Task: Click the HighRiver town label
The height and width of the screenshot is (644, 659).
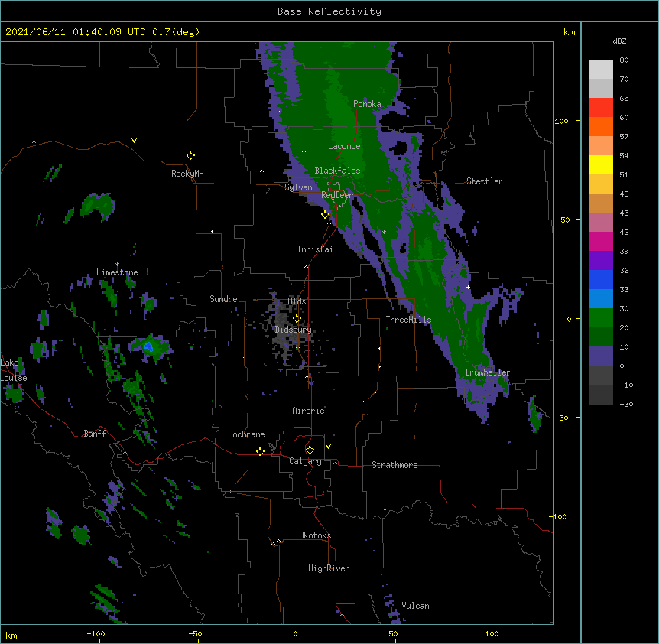Action: pos(329,568)
